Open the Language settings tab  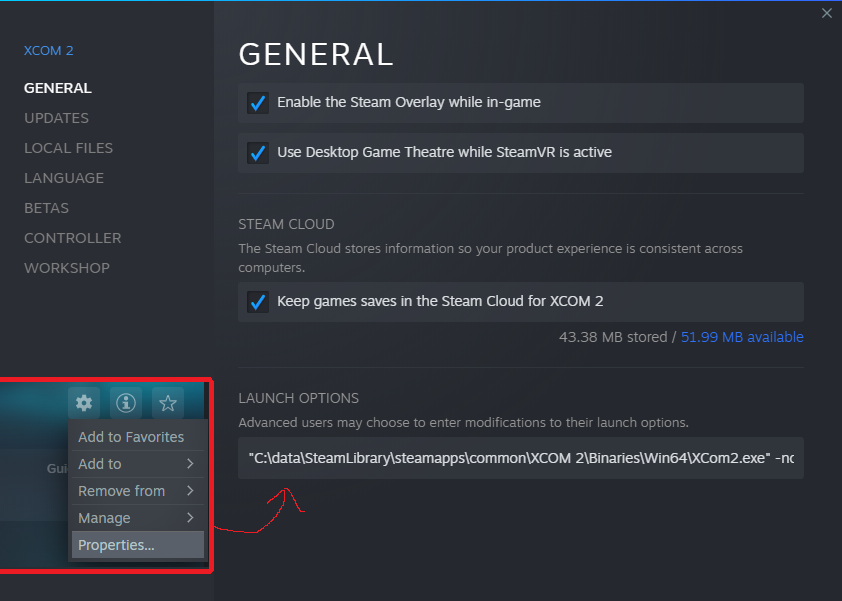tap(64, 178)
